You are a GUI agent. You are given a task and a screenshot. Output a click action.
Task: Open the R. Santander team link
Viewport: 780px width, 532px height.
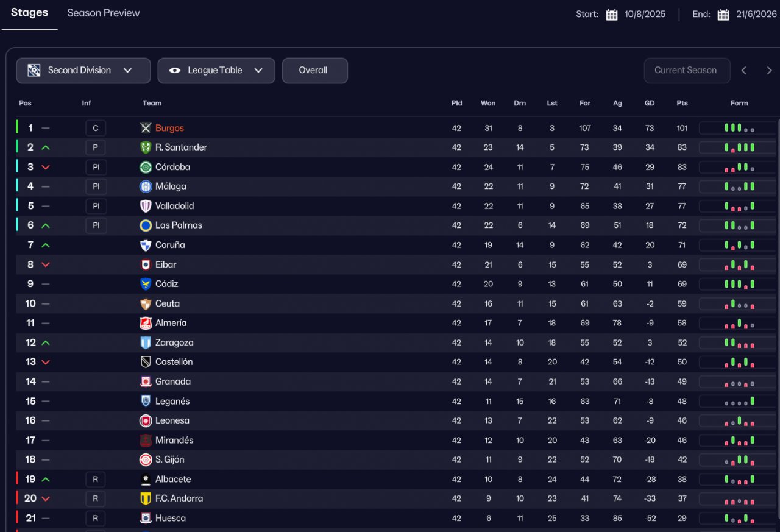[181, 147]
